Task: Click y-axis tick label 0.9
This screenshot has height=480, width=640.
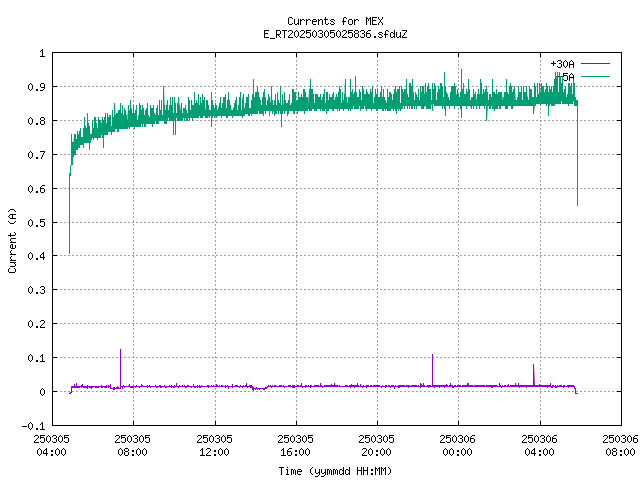Action: coord(36,87)
